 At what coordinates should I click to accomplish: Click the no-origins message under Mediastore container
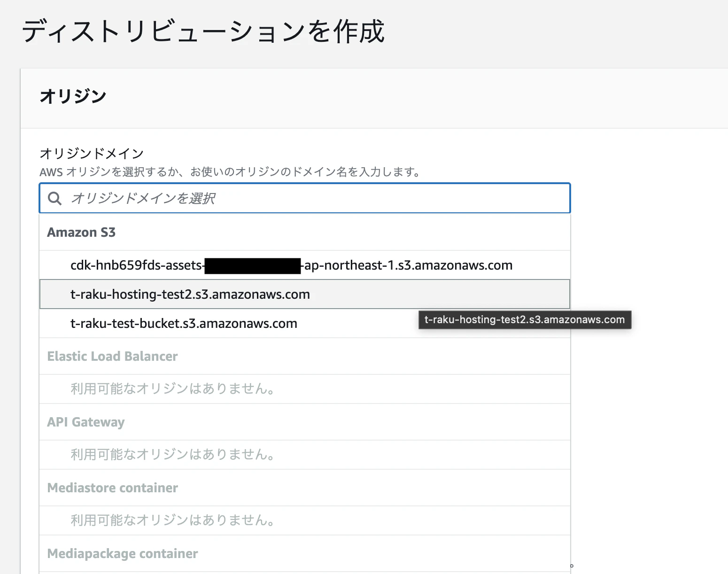173,520
